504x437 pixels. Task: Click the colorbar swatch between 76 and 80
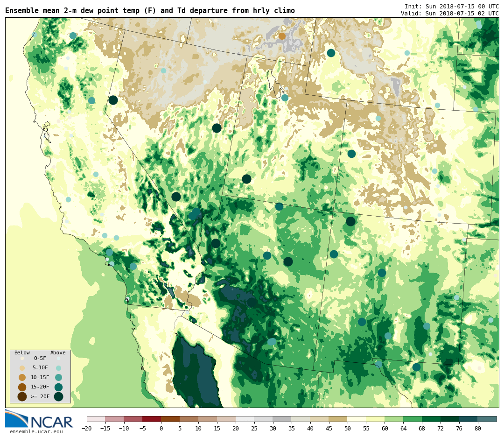click(469, 419)
